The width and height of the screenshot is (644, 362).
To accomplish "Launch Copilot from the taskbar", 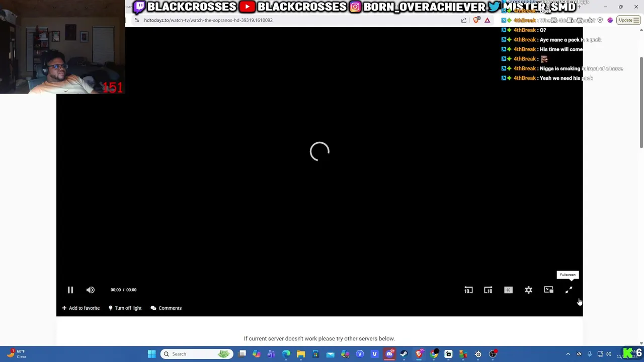I will (x=257, y=354).
